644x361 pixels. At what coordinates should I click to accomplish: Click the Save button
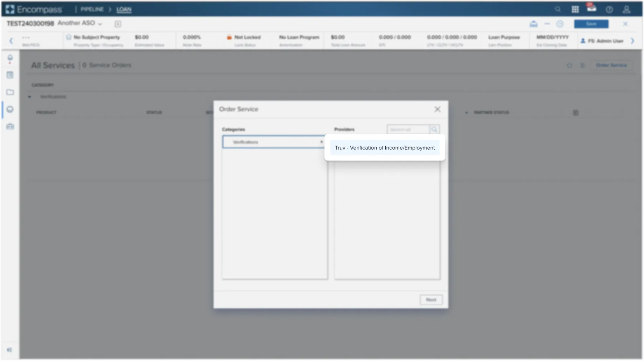[x=591, y=24]
